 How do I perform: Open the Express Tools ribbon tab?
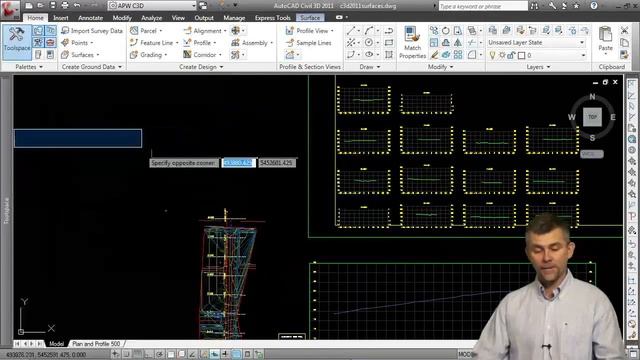coord(272,18)
